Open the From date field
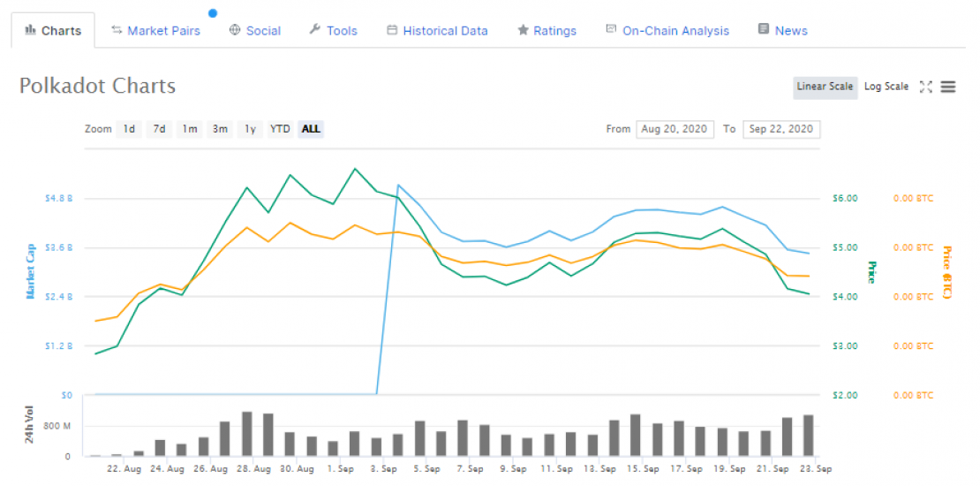Screen dimensions: 980x486 675,129
